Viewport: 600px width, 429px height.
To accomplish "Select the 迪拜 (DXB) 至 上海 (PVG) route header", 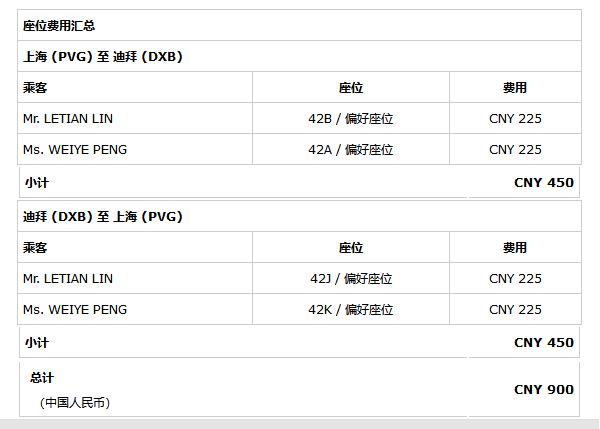I will (x=103, y=217).
